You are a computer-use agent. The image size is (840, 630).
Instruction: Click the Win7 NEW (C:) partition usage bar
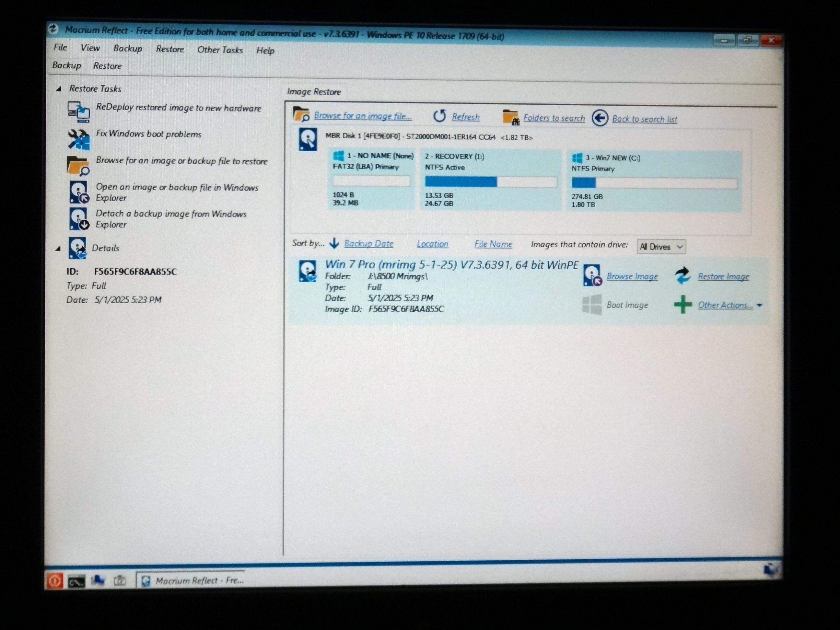click(x=655, y=183)
